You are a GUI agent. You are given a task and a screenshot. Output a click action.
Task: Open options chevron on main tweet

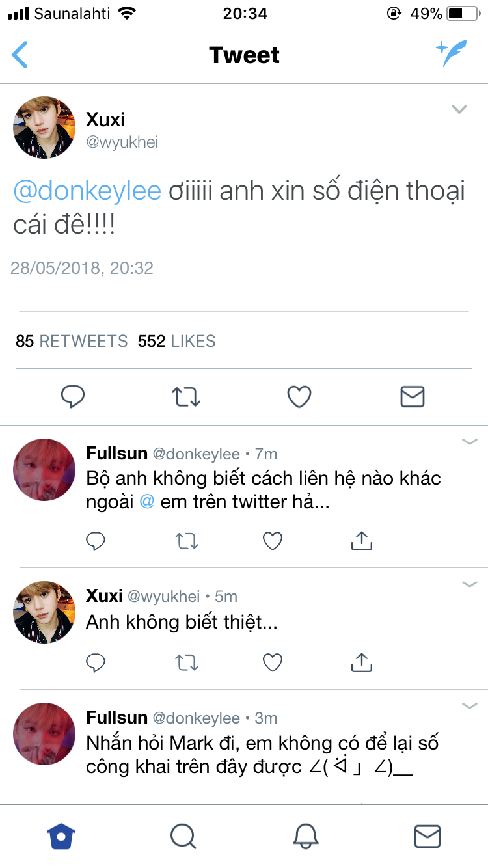(x=459, y=109)
